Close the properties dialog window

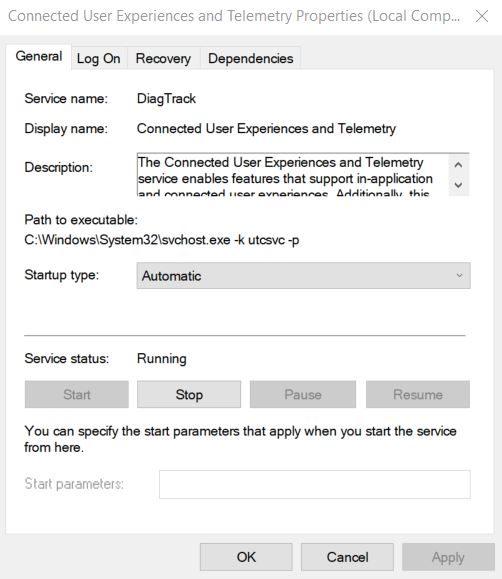click(x=482, y=16)
